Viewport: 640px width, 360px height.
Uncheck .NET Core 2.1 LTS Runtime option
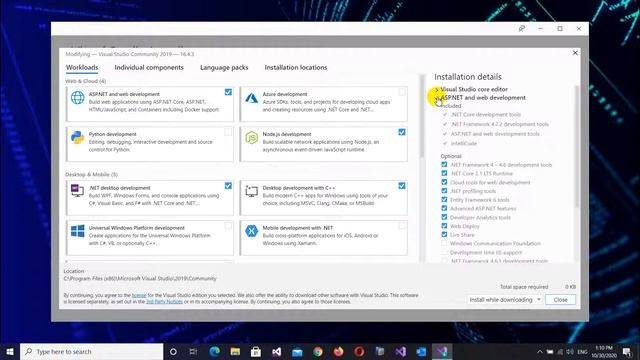click(x=444, y=173)
